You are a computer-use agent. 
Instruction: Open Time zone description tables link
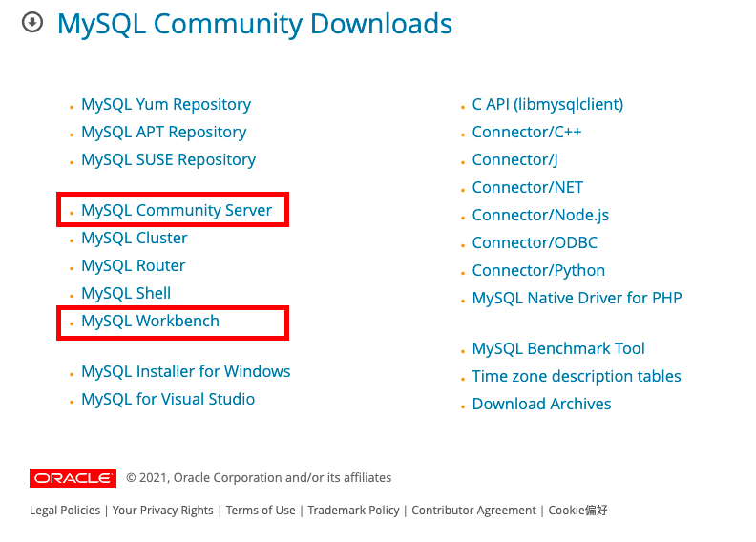tap(577, 376)
